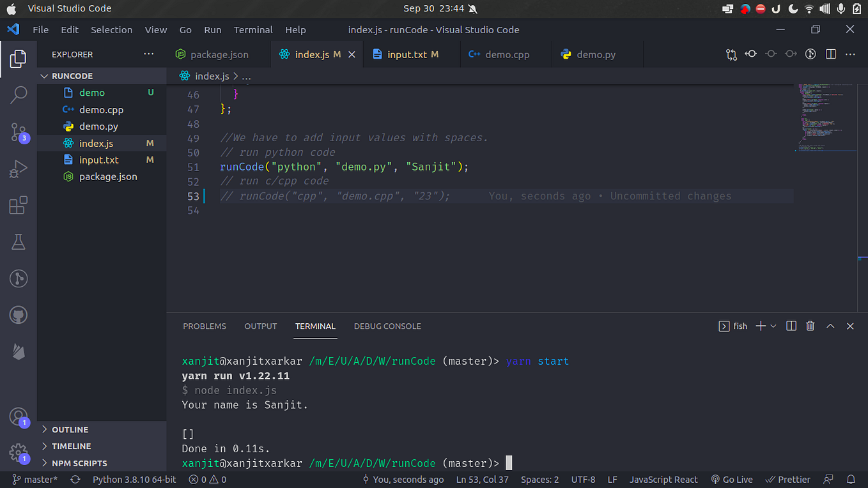868x488 pixels.
Task: Open the Testing view flask icon
Action: (x=19, y=241)
